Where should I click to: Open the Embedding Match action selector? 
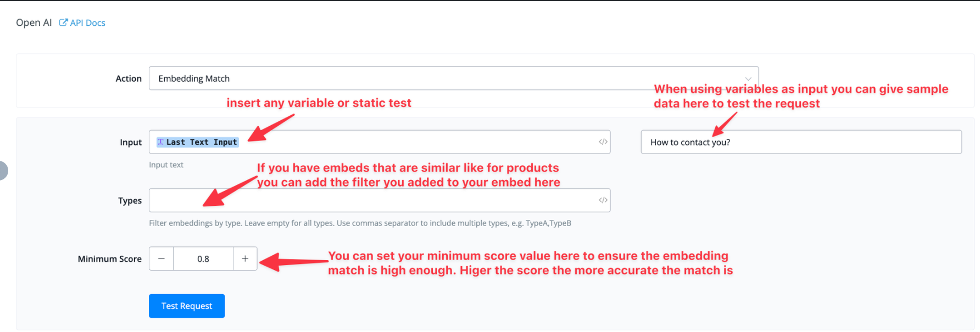tap(385, 78)
